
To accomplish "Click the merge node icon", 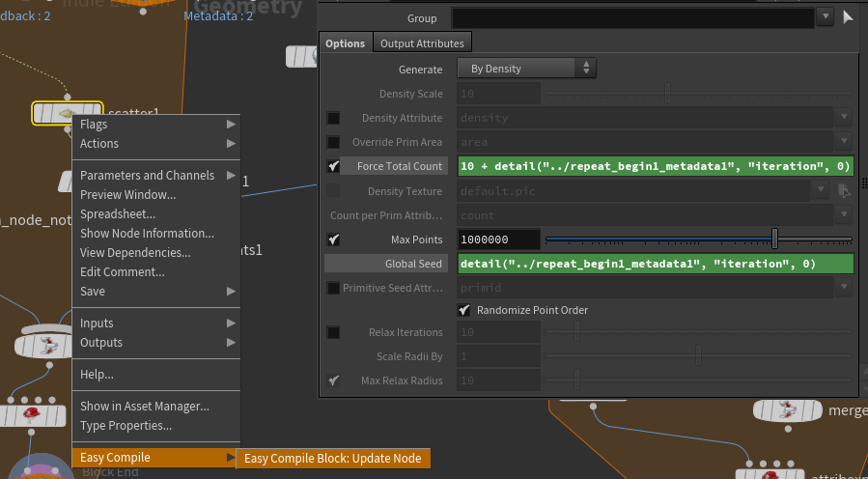I will click(x=788, y=409).
